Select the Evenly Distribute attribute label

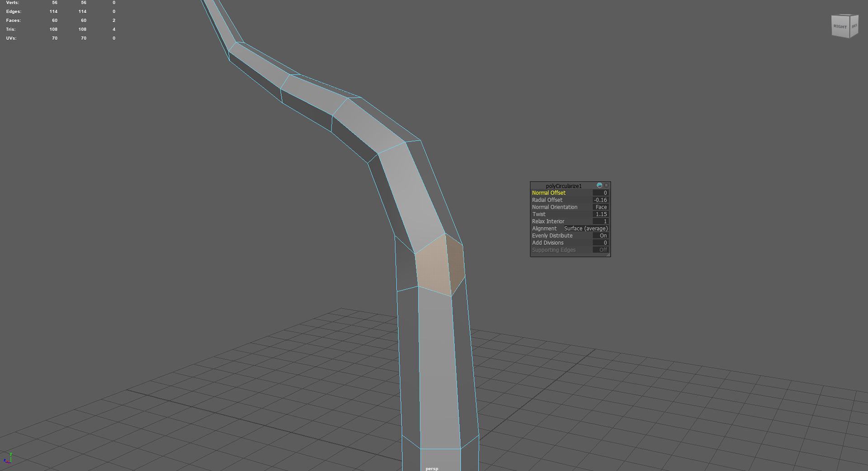(x=552, y=236)
